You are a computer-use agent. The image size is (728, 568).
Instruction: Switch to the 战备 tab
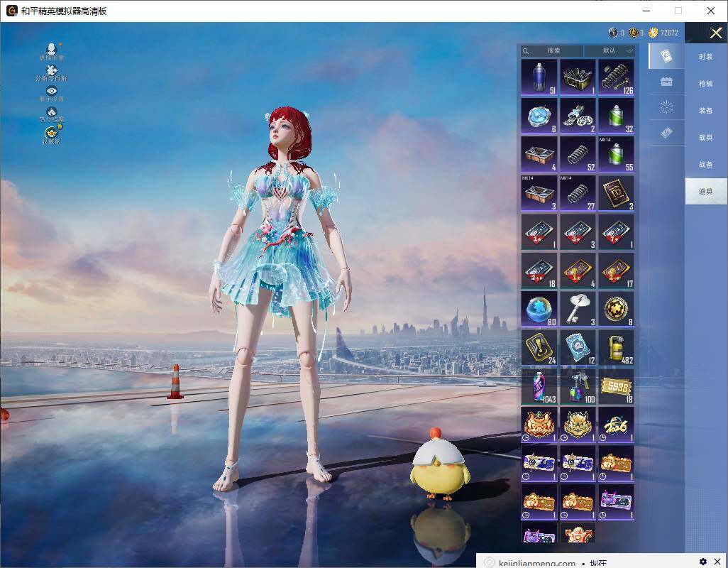pyautogui.click(x=706, y=165)
